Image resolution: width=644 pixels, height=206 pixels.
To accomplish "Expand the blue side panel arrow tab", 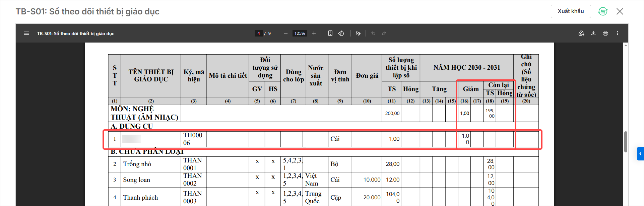I will (640, 154).
